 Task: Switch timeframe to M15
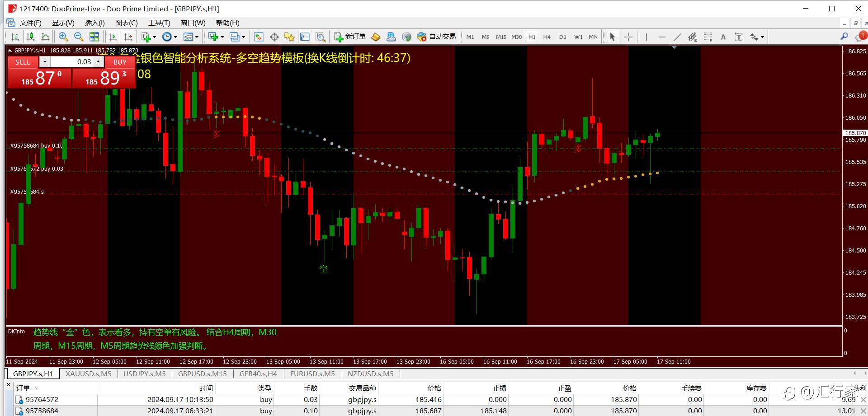click(501, 37)
